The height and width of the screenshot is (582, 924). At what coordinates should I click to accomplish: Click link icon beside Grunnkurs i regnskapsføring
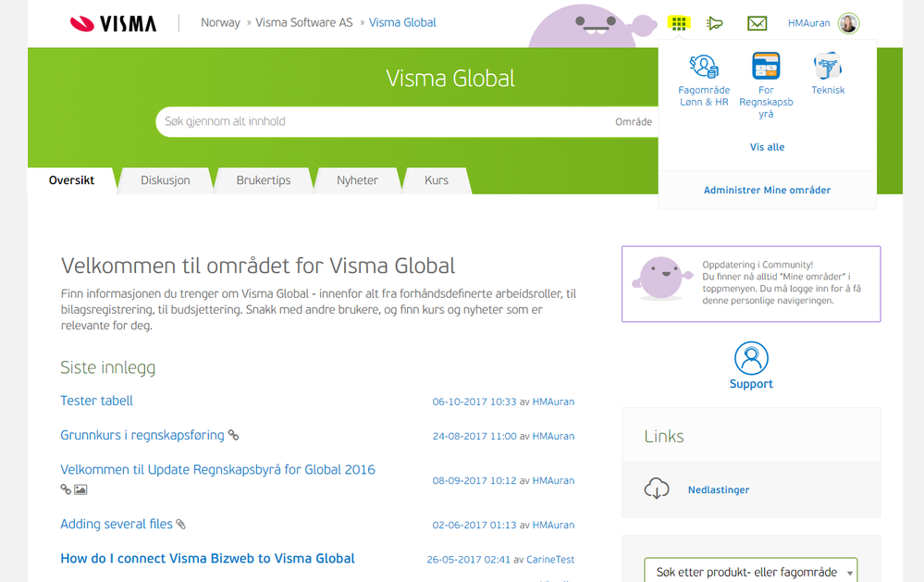pyautogui.click(x=234, y=435)
